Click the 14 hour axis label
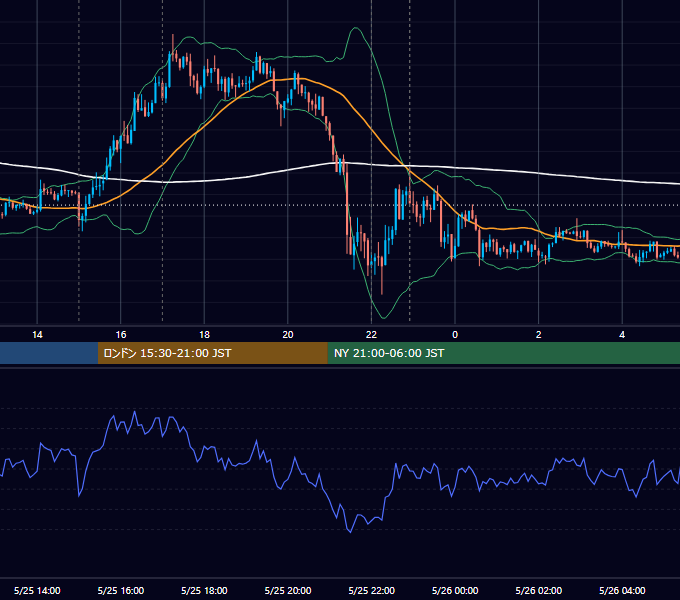 [37, 335]
